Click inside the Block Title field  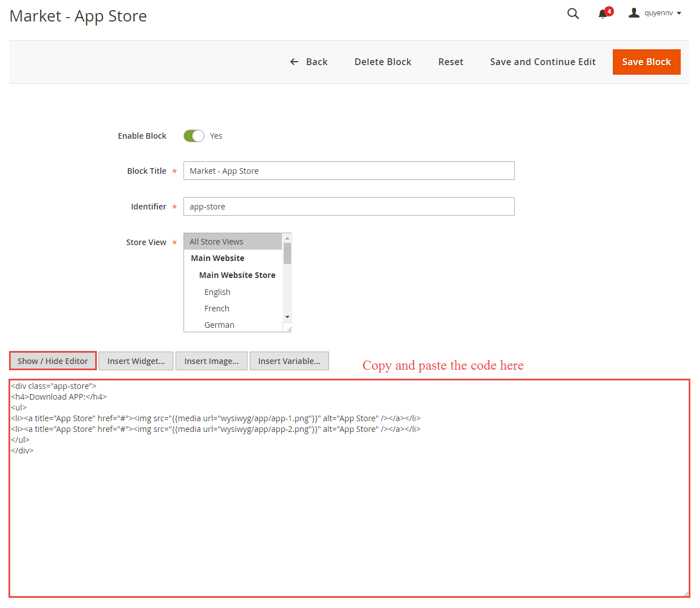[x=349, y=171]
